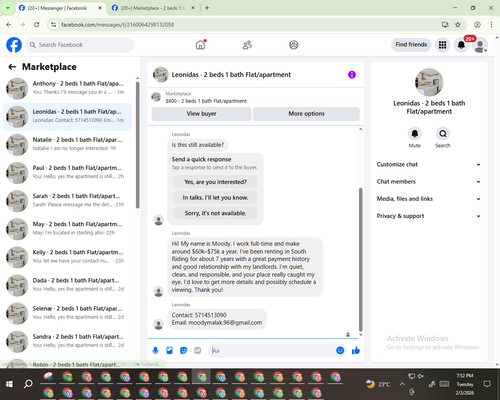Open the Natalie conversation
The width and height of the screenshot is (500, 400).
tap(67, 144)
